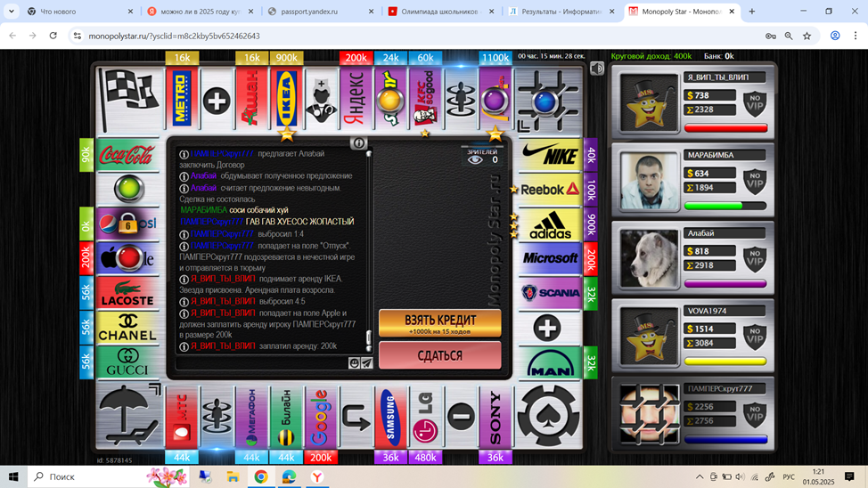This screenshot has height=488, width=868.
Task: Click NO VIP badge of VOVA1974
Action: [755, 337]
